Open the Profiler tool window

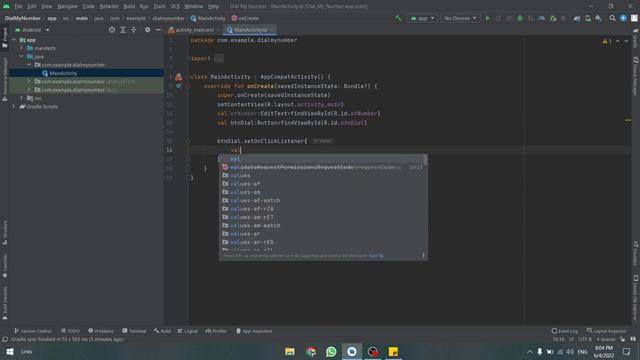click(x=216, y=331)
